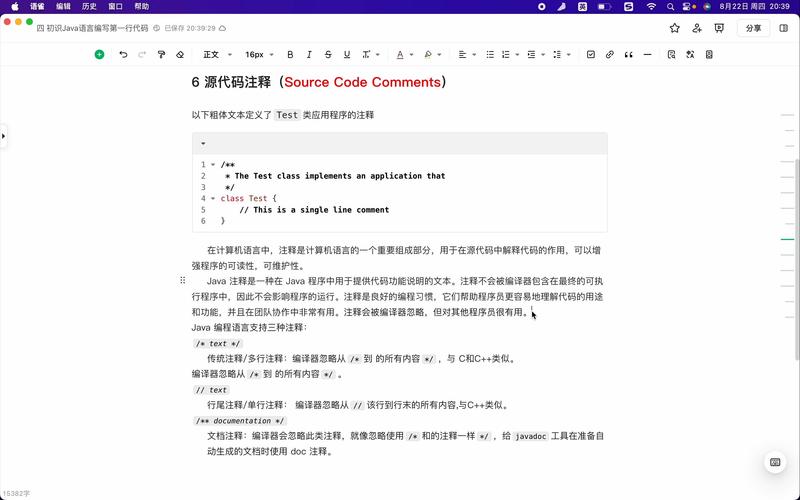Viewport: 800px width, 500px height.
Task: Open the numbered list style arrow
Action: click(x=517, y=55)
